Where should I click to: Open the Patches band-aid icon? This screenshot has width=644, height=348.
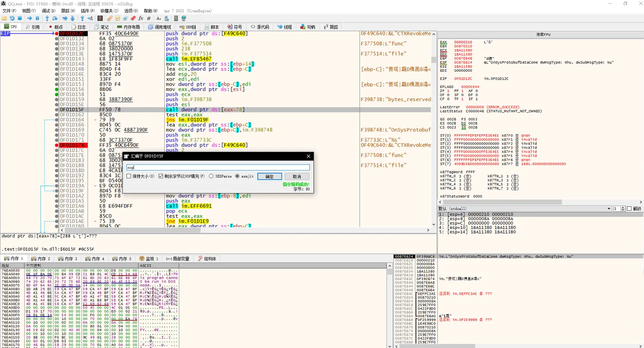(x=110, y=18)
